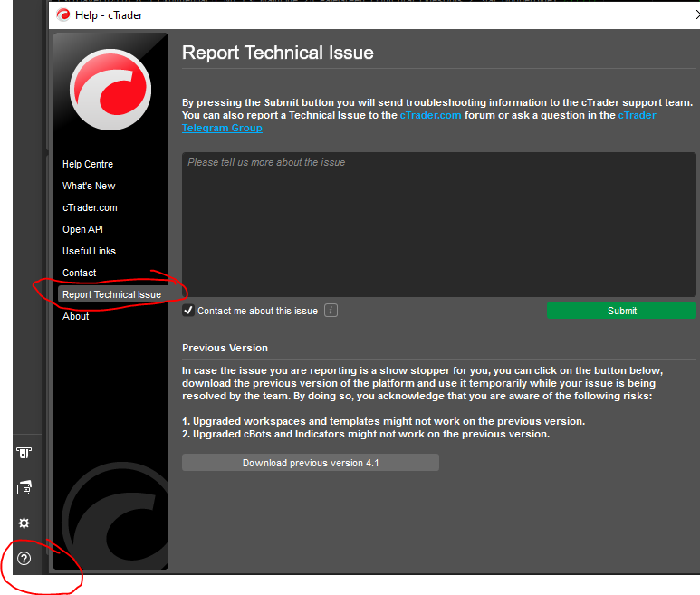Click the store icon above the wallet
The width and height of the screenshot is (700, 595).
24,453
